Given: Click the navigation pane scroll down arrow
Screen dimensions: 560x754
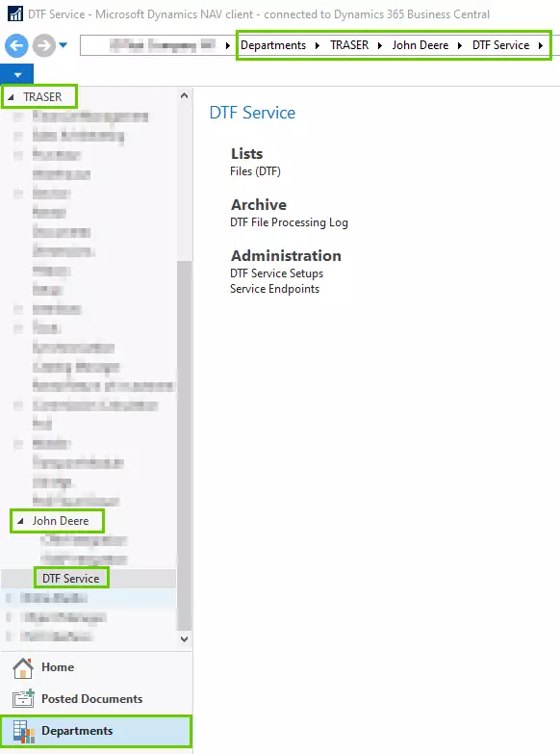Looking at the screenshot, I should (184, 639).
